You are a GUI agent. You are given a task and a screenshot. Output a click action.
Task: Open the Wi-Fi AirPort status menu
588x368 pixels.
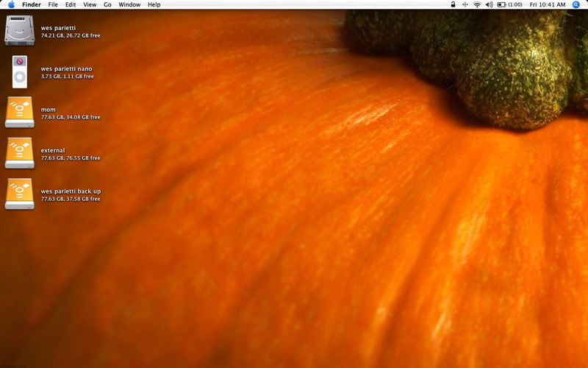[x=477, y=4]
